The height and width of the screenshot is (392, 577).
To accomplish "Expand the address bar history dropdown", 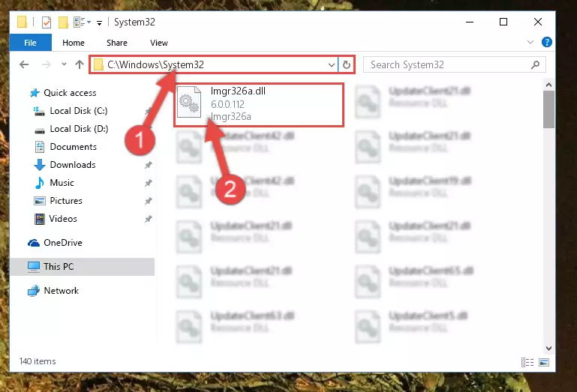I will point(331,65).
